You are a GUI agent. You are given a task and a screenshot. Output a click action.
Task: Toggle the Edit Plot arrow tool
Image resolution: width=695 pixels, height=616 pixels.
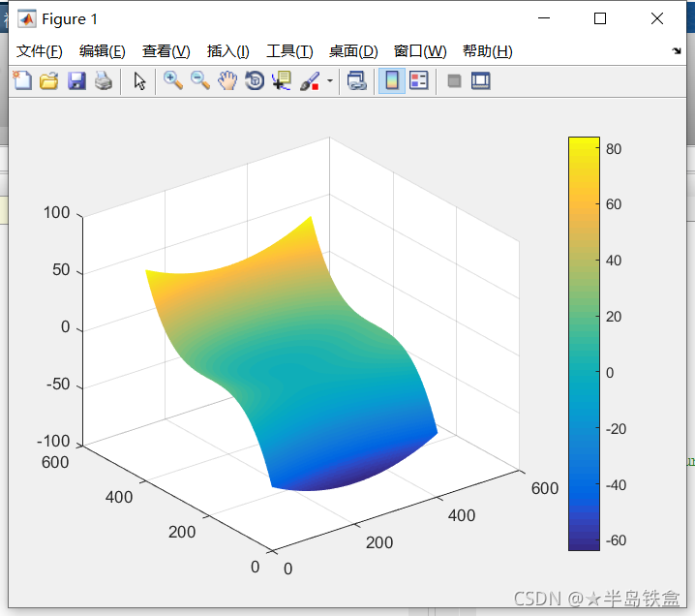point(139,81)
